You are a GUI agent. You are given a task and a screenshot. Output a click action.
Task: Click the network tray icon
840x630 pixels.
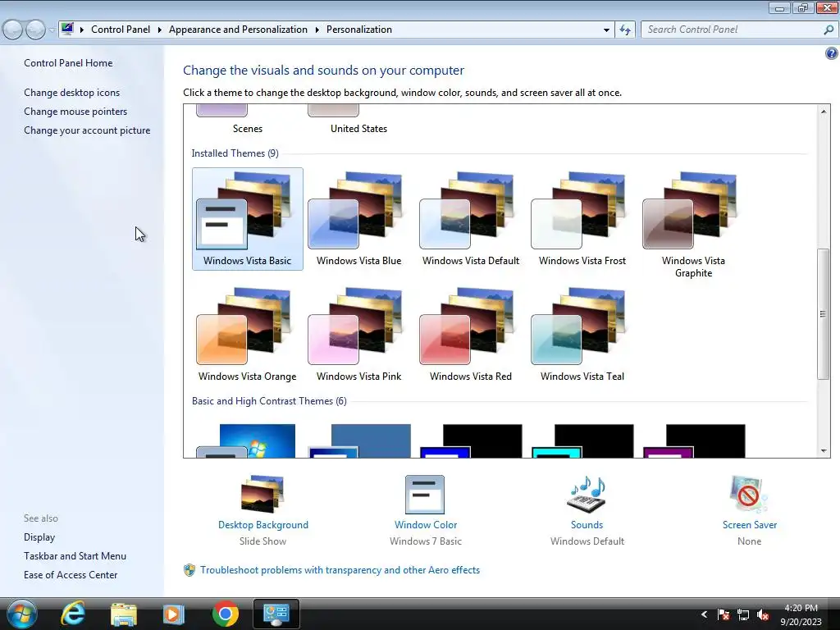point(743,614)
